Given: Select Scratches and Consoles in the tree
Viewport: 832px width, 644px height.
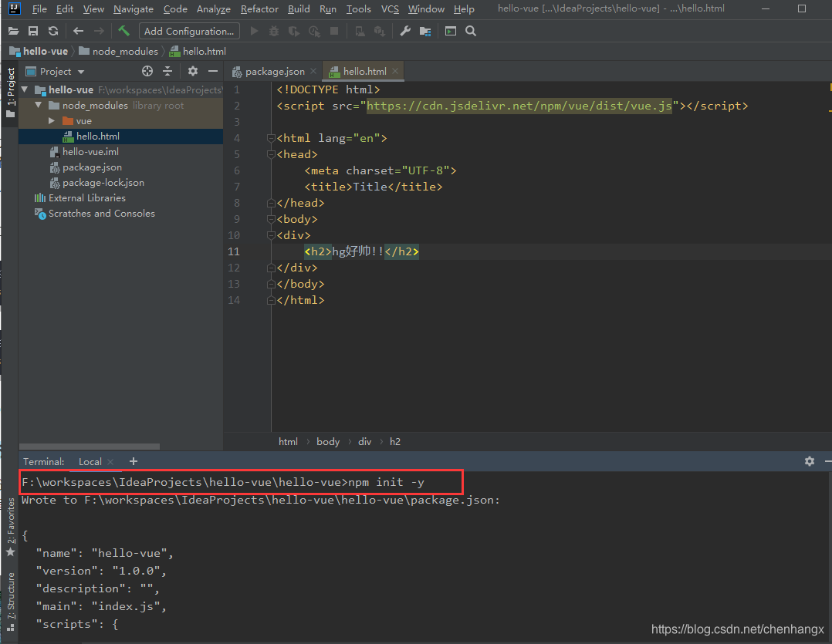Looking at the screenshot, I should pos(121,213).
